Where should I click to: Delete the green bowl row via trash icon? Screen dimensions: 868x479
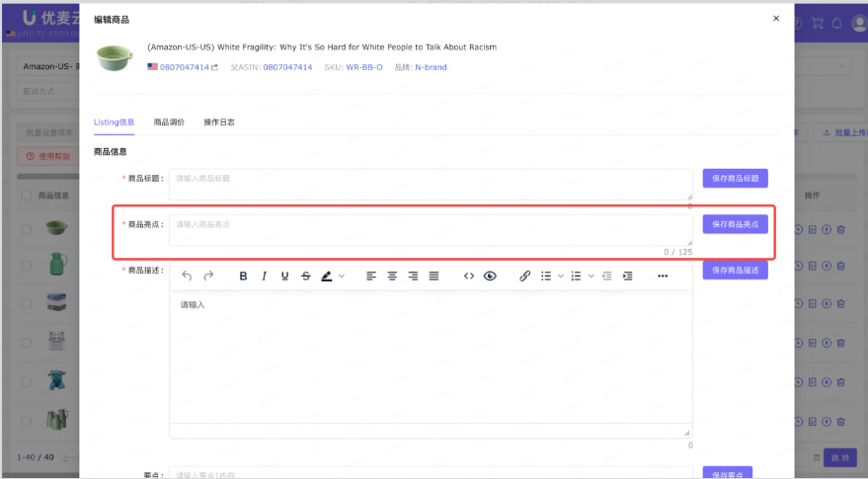841,229
